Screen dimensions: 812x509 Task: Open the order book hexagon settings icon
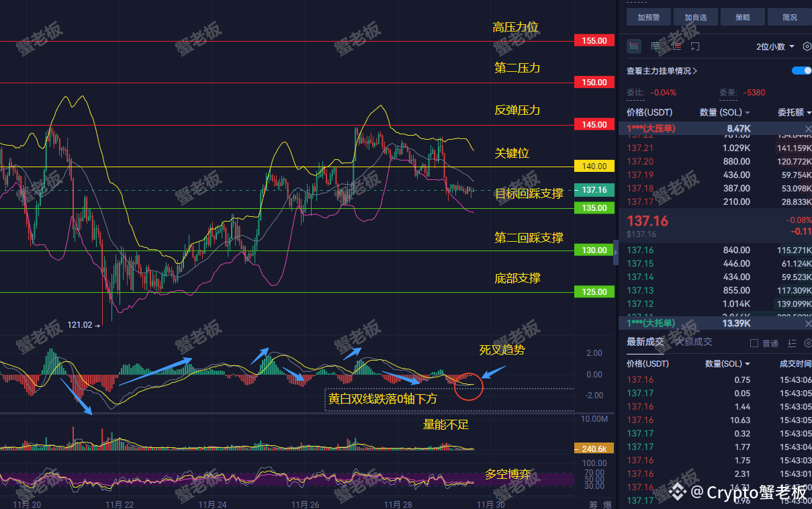point(807,46)
